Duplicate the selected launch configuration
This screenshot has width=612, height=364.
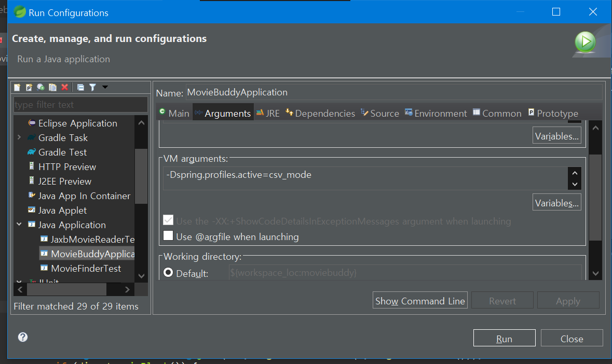pos(53,87)
